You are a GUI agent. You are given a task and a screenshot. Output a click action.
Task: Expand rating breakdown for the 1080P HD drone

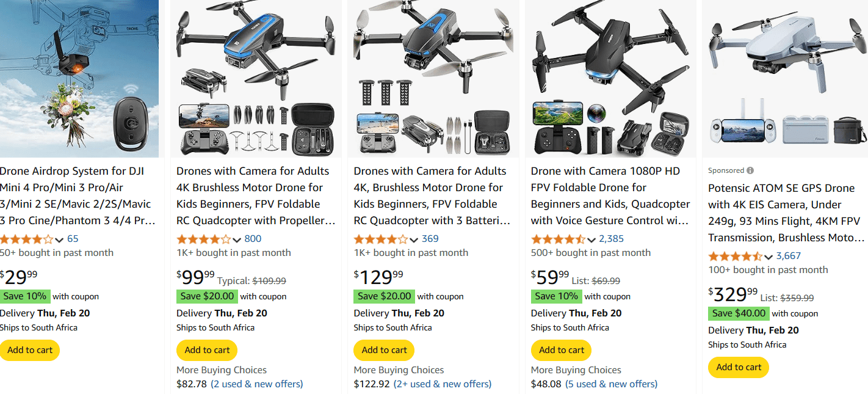point(591,239)
